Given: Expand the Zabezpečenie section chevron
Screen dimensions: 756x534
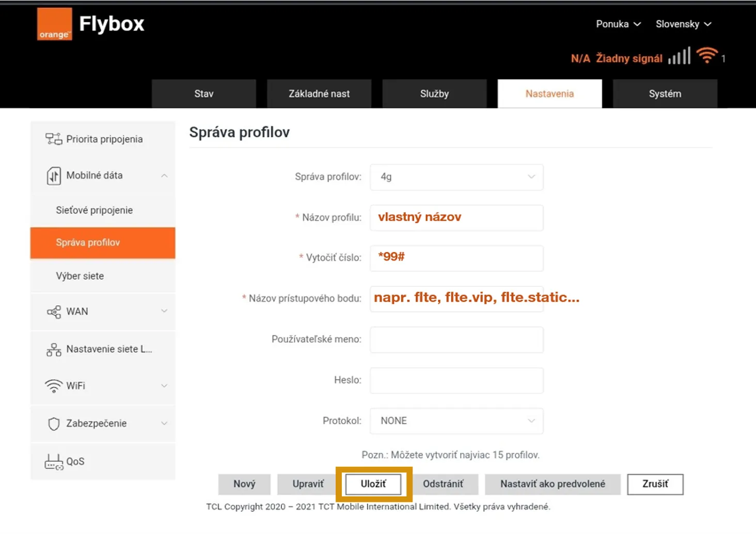Looking at the screenshot, I should pos(164,424).
